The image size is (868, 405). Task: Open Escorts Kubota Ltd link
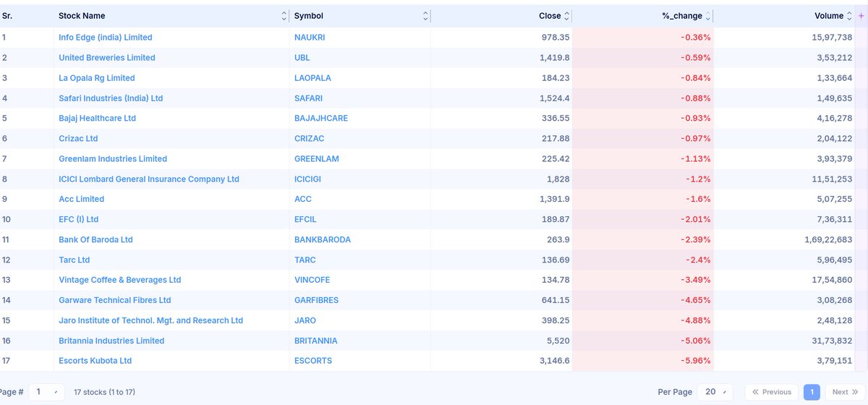95,361
